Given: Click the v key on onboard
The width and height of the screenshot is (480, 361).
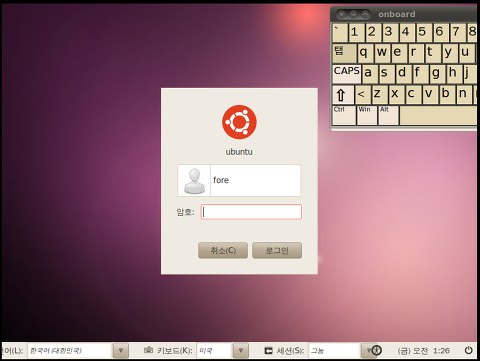Looking at the screenshot, I should [430, 95].
